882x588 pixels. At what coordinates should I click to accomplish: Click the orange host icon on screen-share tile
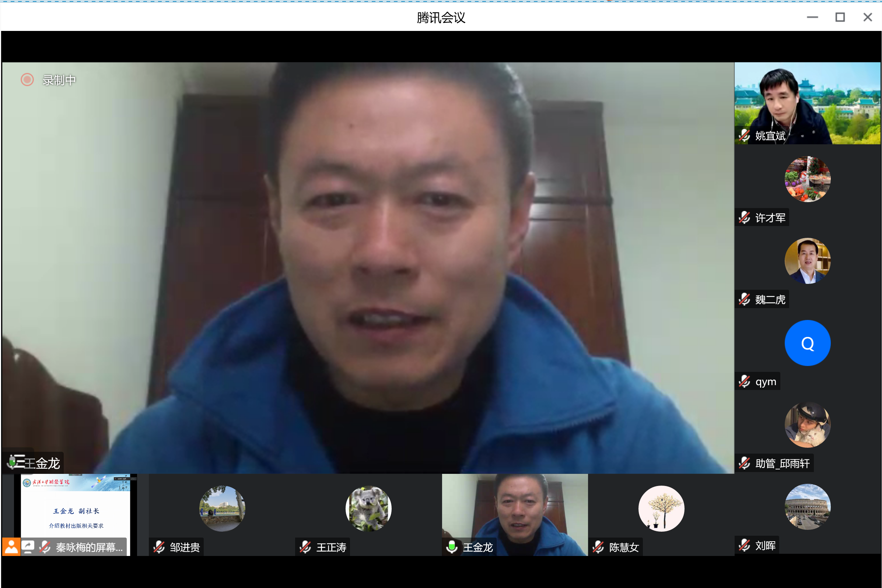11,547
